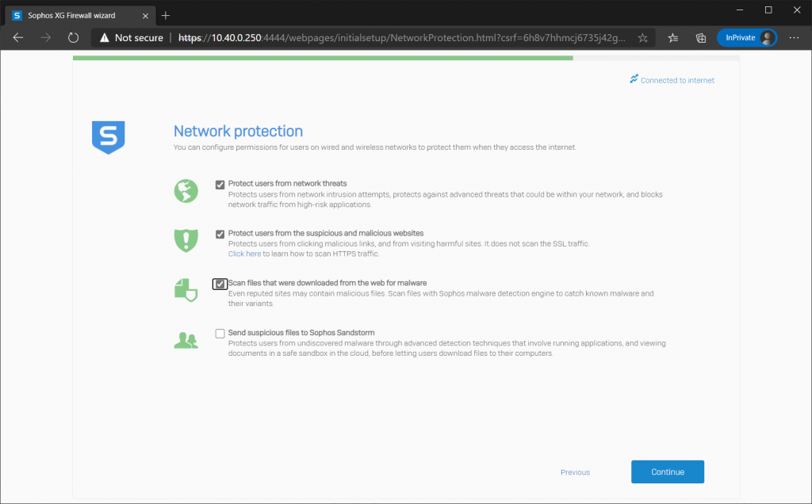Open the Collections button
Image resolution: width=812 pixels, height=504 pixels.
tap(701, 38)
